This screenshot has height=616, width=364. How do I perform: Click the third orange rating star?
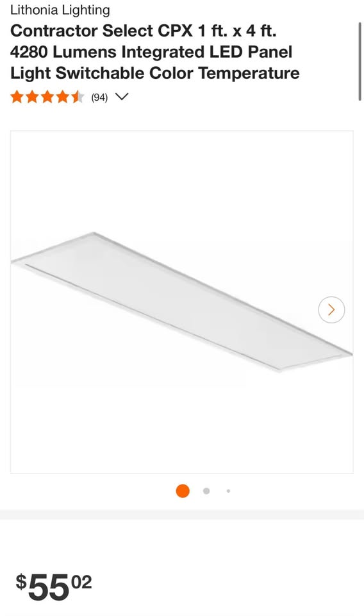pos(47,97)
